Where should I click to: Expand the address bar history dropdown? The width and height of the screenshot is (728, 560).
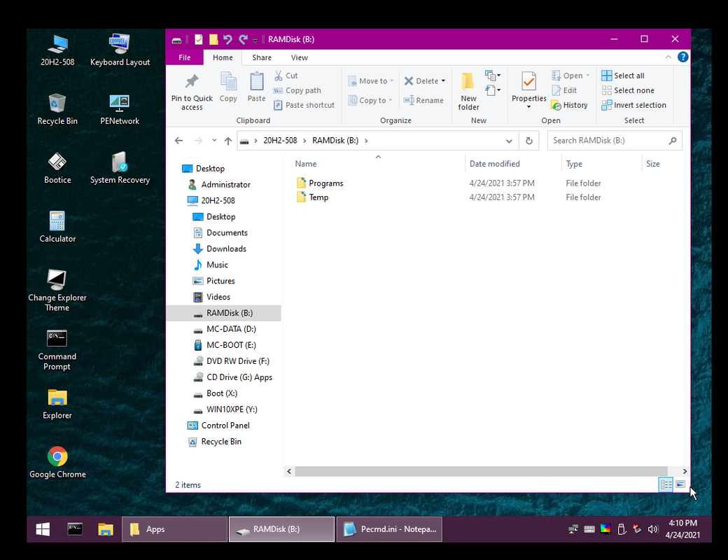509,141
